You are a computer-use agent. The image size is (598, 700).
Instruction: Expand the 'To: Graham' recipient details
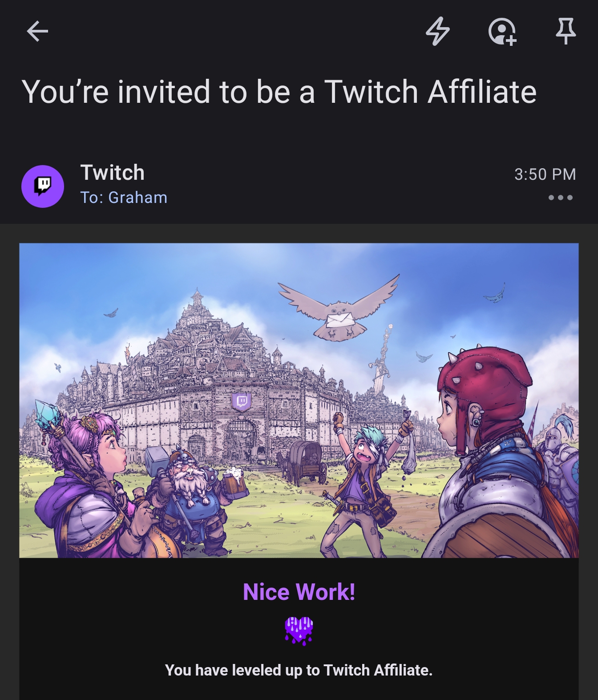click(x=124, y=197)
